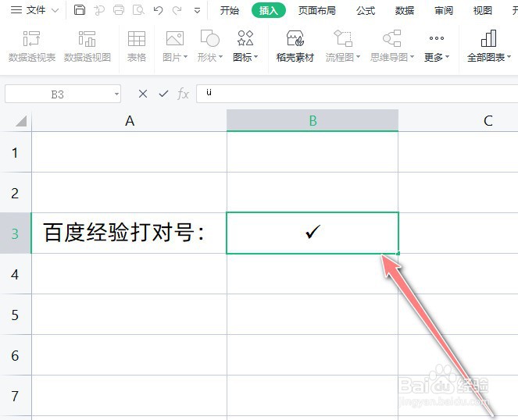Viewport: 518px width, 420px height.
Task: Click the 形状 shapes icon
Action: tap(210, 38)
